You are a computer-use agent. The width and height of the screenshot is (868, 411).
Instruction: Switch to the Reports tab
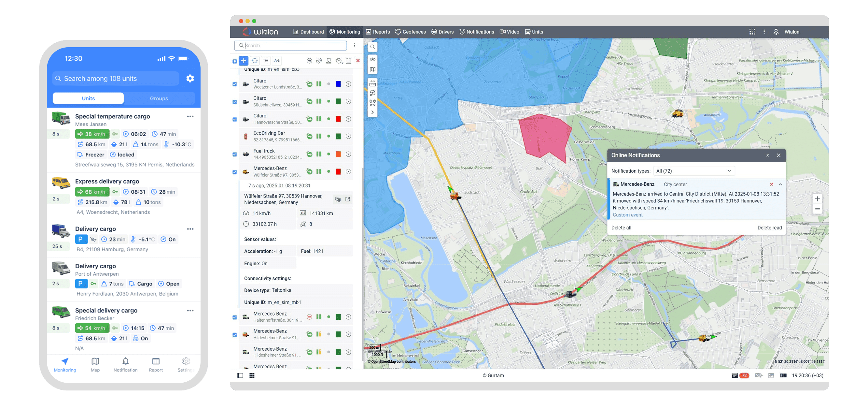pos(378,32)
